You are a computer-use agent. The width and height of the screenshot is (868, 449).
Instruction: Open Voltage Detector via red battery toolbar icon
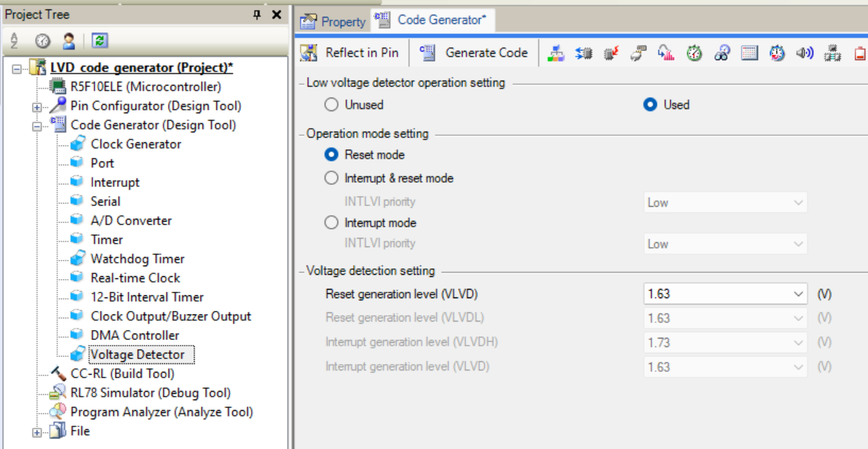[x=859, y=53]
